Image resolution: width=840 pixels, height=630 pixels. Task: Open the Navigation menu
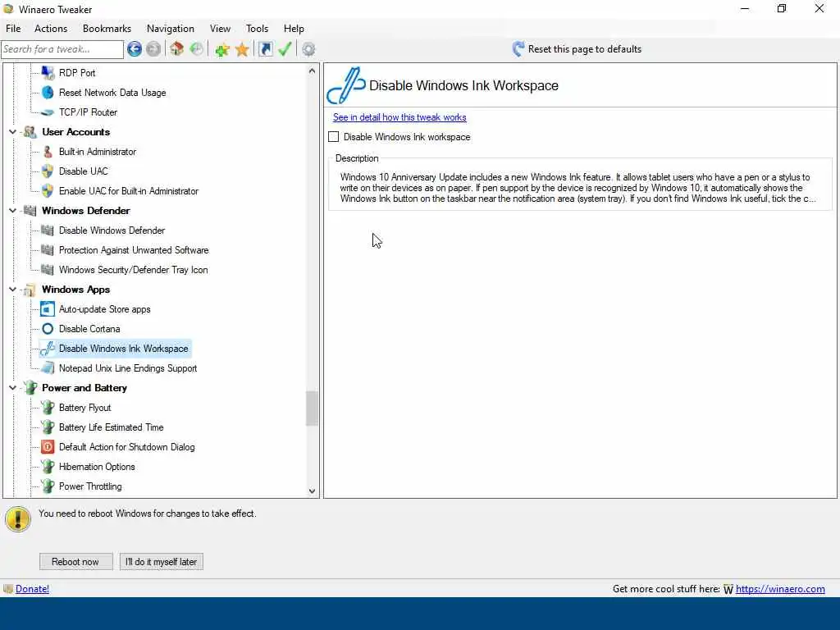(x=171, y=29)
